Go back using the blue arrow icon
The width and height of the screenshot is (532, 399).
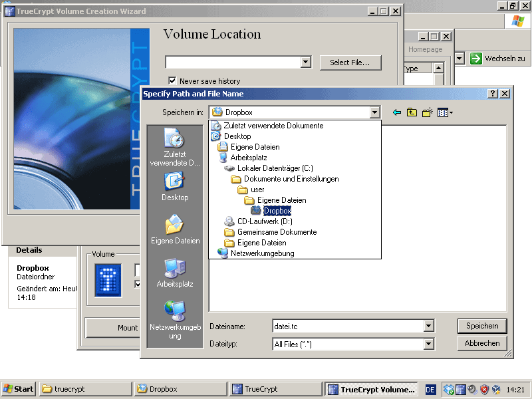(x=396, y=112)
